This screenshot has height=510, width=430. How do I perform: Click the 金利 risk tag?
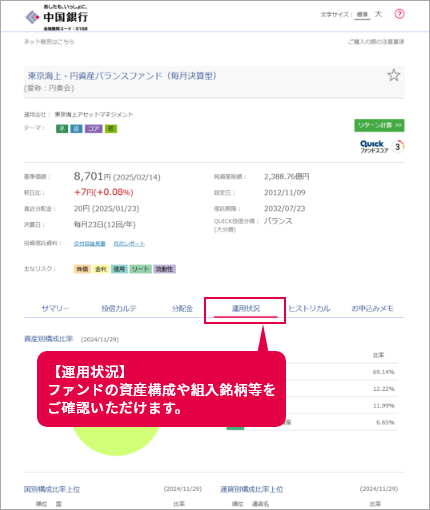tap(101, 269)
